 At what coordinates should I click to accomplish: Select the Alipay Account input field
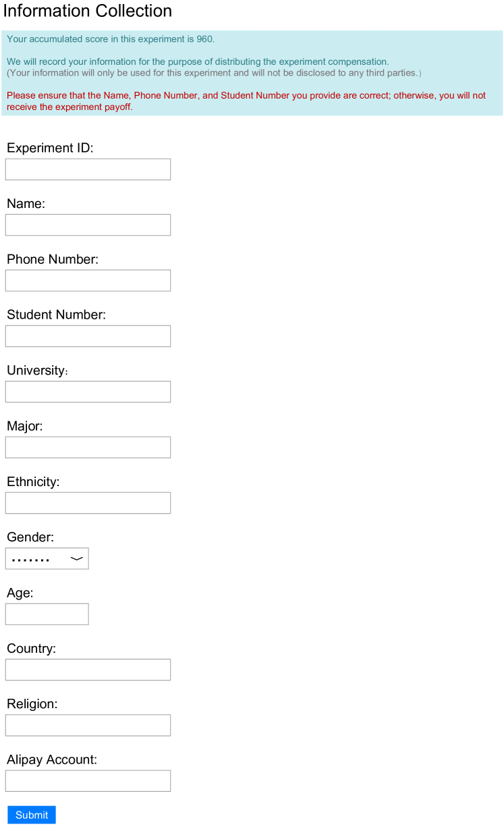coord(88,780)
